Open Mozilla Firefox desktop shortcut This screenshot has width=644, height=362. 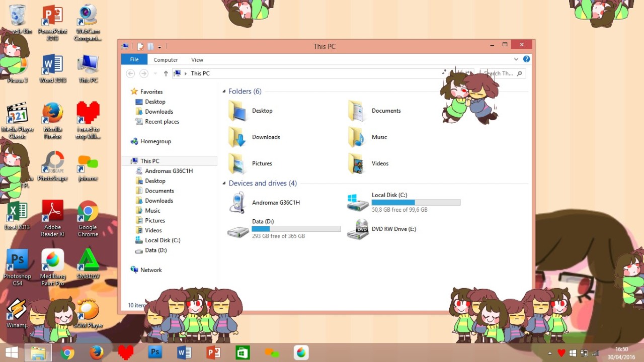(x=52, y=121)
